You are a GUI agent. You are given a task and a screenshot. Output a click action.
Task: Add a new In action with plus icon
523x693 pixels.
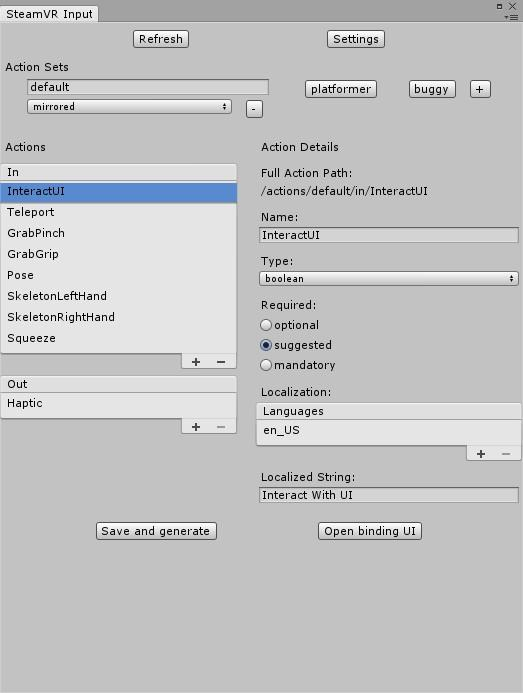pos(196,362)
